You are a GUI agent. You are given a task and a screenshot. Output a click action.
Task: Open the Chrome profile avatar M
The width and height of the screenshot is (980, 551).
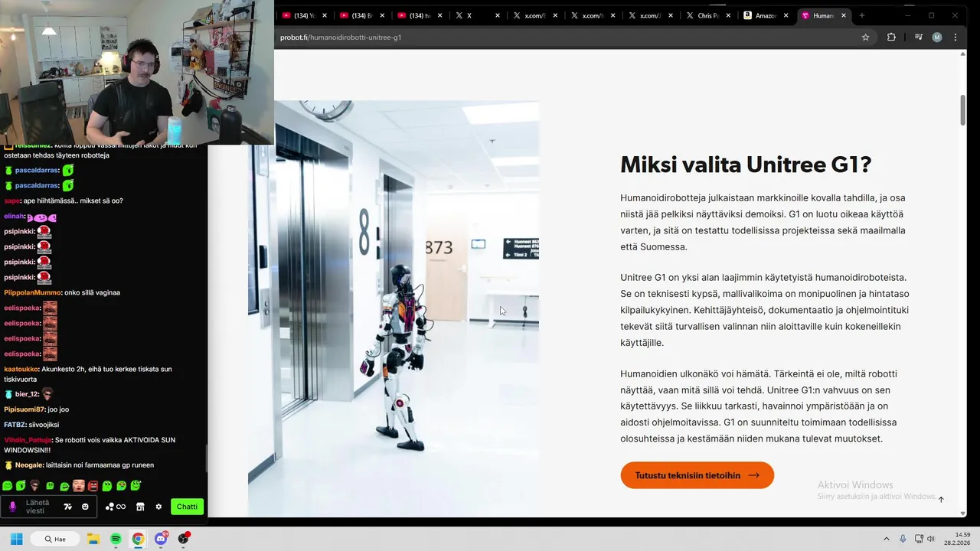point(937,37)
